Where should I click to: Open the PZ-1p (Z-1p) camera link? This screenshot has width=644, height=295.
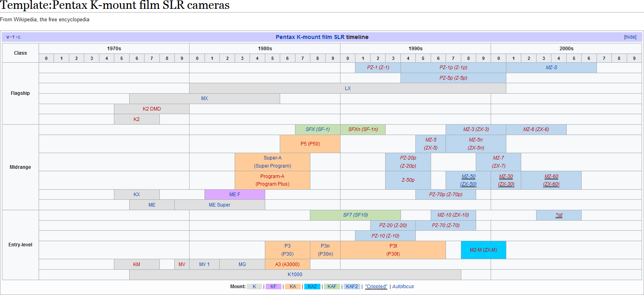point(453,68)
